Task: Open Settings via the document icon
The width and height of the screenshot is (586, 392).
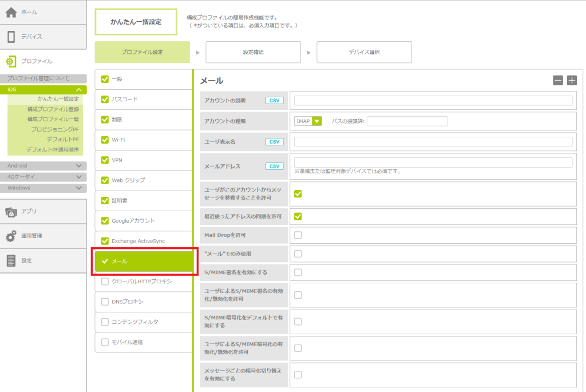Action: coord(11,260)
